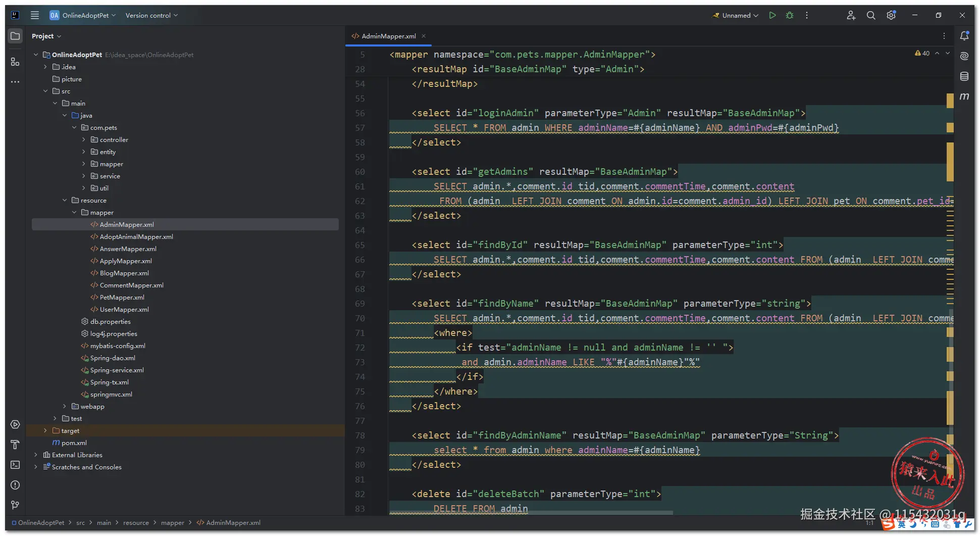
Task: Close the AdminMapper.xml tab
Action: [x=424, y=36]
